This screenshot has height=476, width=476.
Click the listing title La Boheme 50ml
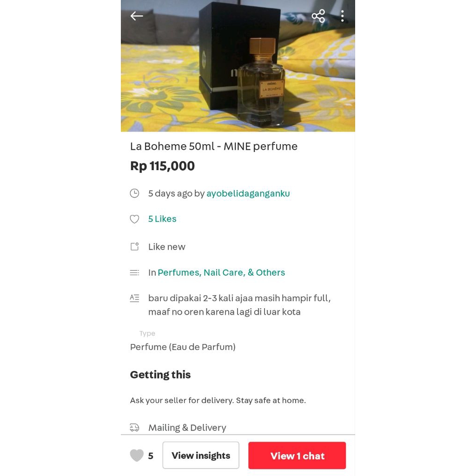point(213,146)
